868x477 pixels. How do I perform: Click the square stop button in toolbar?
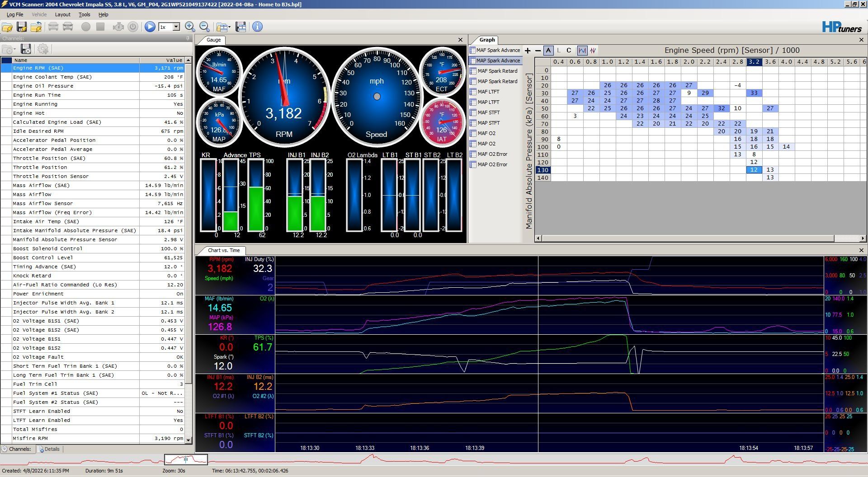click(100, 27)
